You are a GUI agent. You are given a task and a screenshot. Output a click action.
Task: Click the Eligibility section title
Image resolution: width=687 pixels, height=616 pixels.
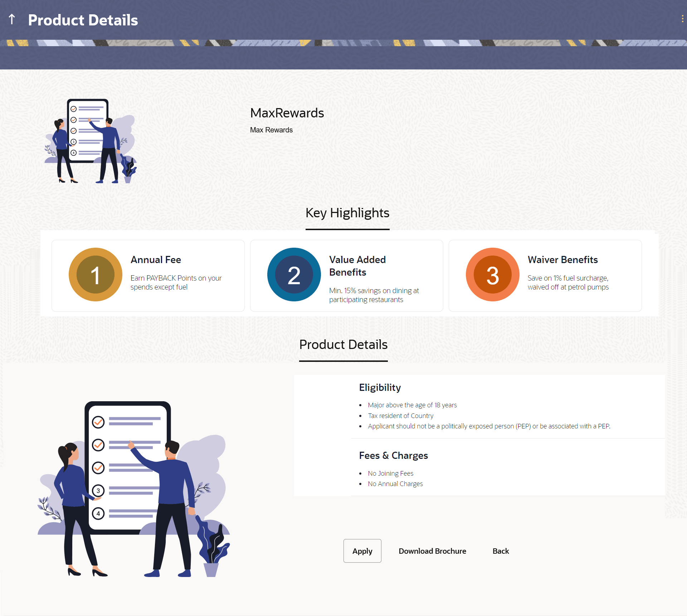380,388
